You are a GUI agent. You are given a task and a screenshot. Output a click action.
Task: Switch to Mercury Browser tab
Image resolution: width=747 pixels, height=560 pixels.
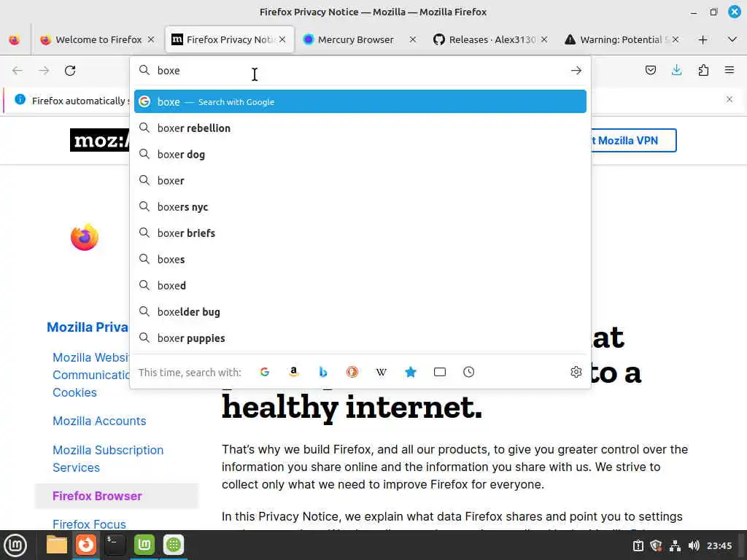(x=360, y=39)
